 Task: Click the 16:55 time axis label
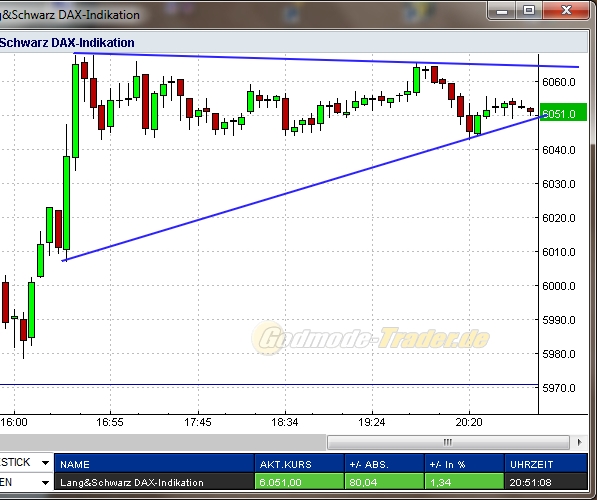click(x=110, y=422)
